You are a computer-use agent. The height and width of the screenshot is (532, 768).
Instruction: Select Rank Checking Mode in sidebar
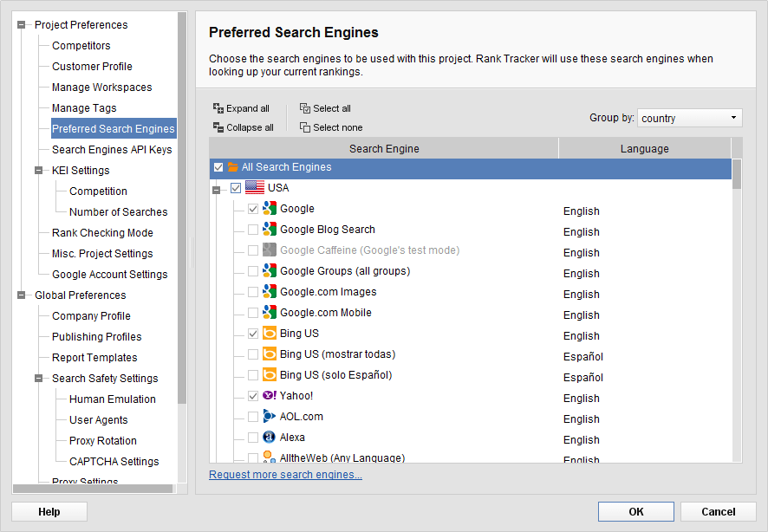(x=102, y=233)
